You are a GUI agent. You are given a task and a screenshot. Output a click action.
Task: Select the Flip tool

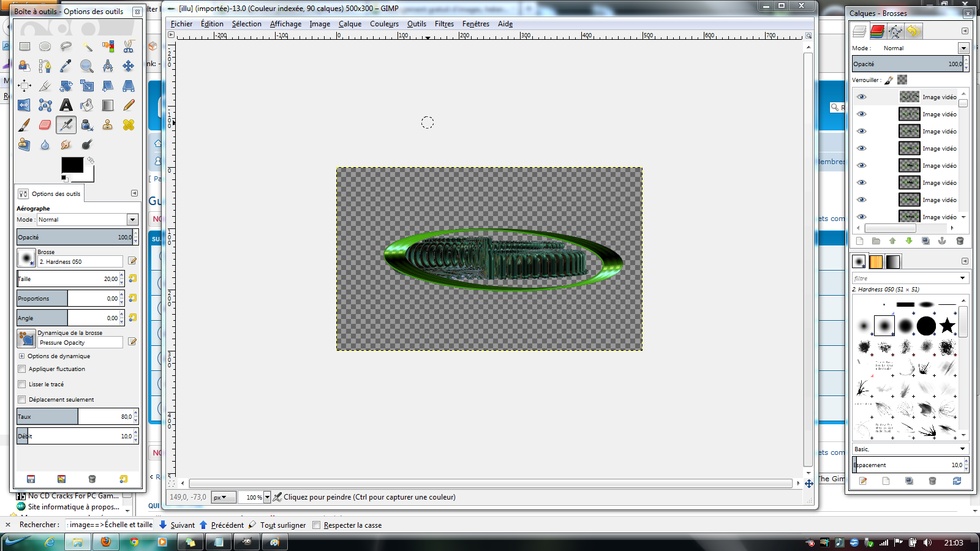[24, 105]
